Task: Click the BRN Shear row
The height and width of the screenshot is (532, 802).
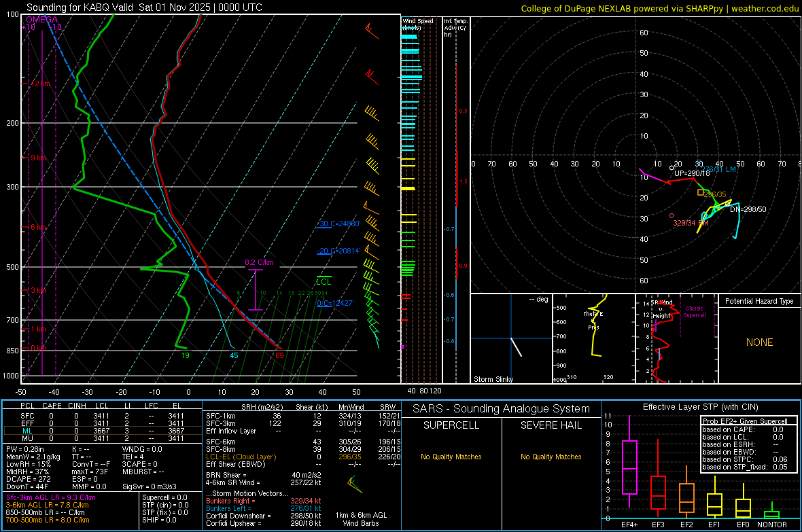Action: click(264, 475)
